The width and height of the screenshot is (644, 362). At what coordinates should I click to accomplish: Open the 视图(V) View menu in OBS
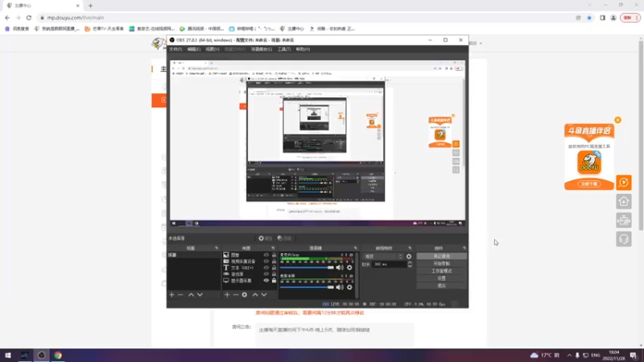213,49
